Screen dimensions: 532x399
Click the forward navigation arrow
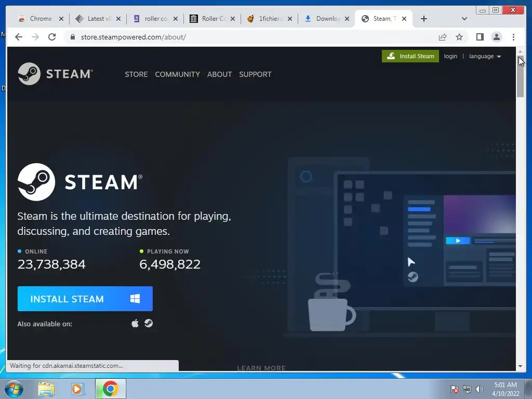(35, 37)
